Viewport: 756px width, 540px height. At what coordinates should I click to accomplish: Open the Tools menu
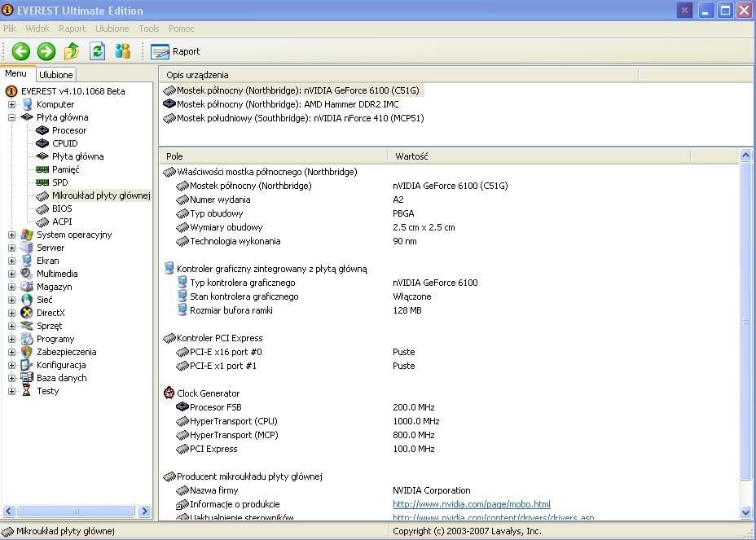[149, 29]
